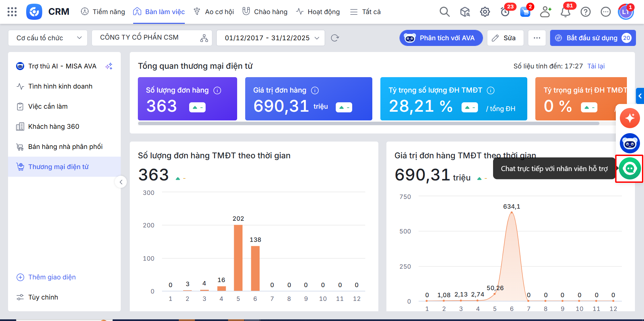This screenshot has width=644, height=321.
Task: Refresh data using the reload icon
Action: coord(335,38)
